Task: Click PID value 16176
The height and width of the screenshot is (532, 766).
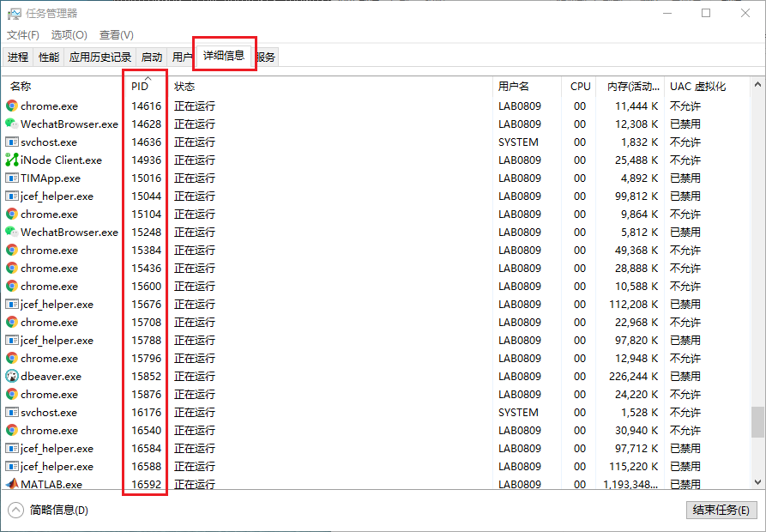Action: (146, 413)
